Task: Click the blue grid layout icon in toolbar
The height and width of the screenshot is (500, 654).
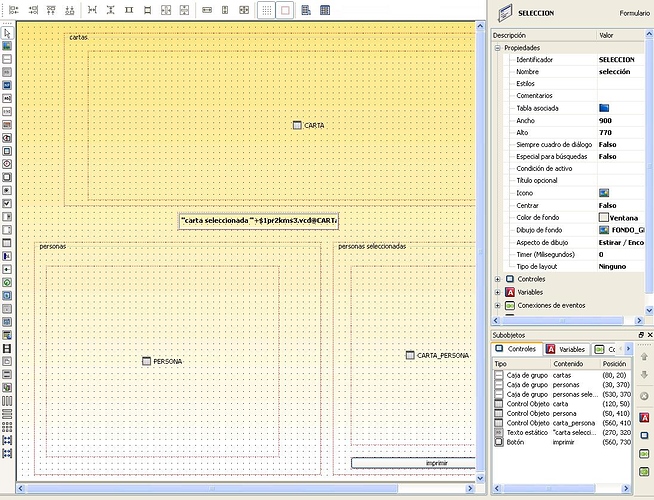Action: pos(325,10)
